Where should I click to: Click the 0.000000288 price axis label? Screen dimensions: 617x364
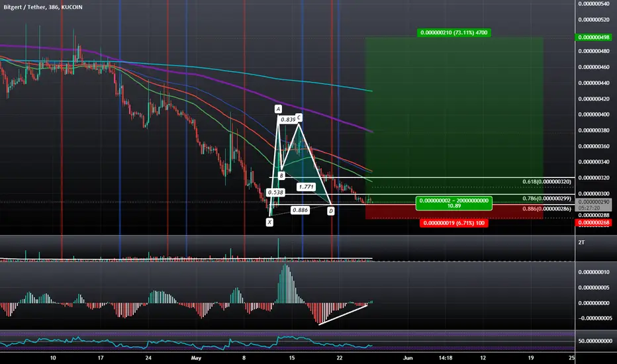tap(594, 215)
